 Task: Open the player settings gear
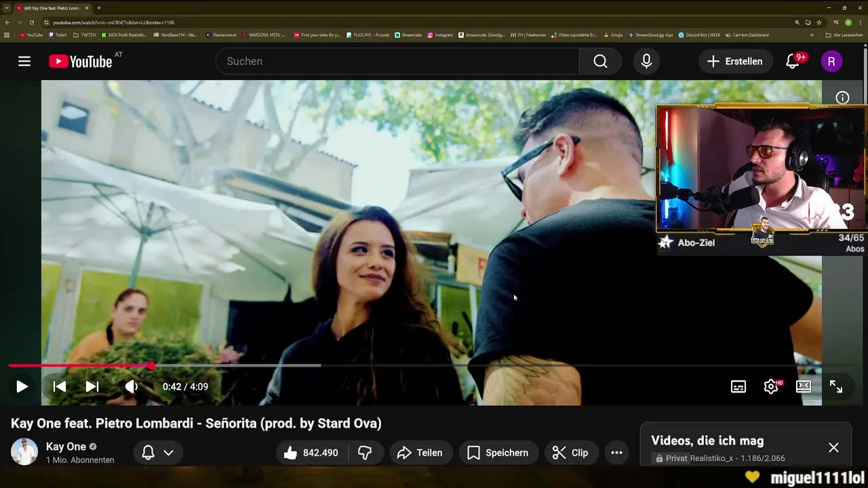click(771, 386)
